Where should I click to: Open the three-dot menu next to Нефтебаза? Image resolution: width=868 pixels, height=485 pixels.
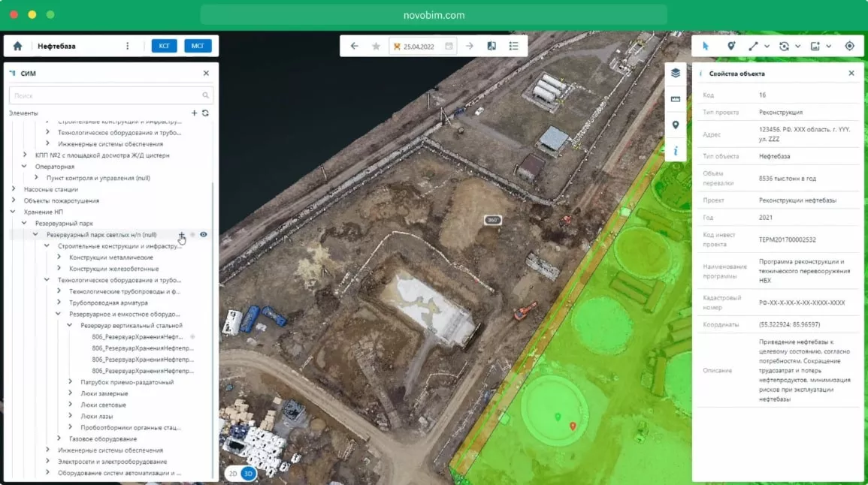click(127, 46)
